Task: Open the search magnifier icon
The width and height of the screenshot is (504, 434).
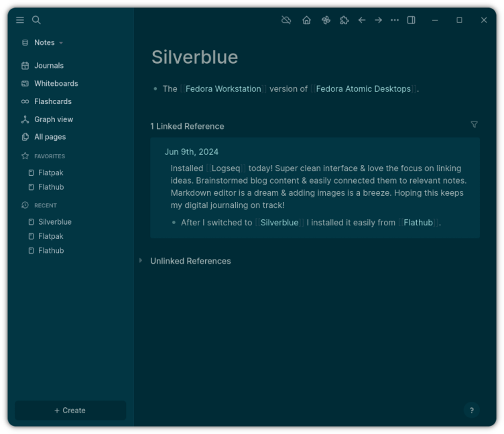Action: tap(36, 20)
